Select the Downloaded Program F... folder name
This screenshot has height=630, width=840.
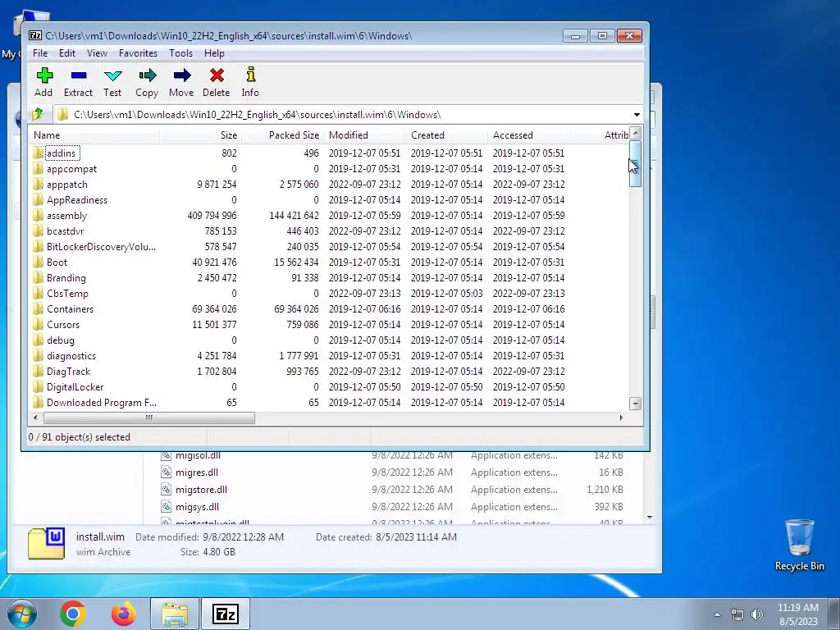tap(101, 402)
